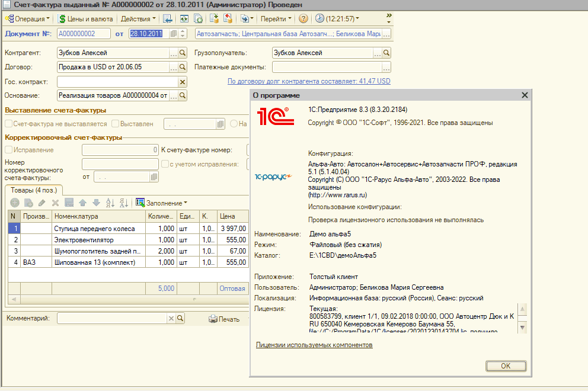
Task: Toggle the Исправление checkbox
Action: (x=9, y=149)
